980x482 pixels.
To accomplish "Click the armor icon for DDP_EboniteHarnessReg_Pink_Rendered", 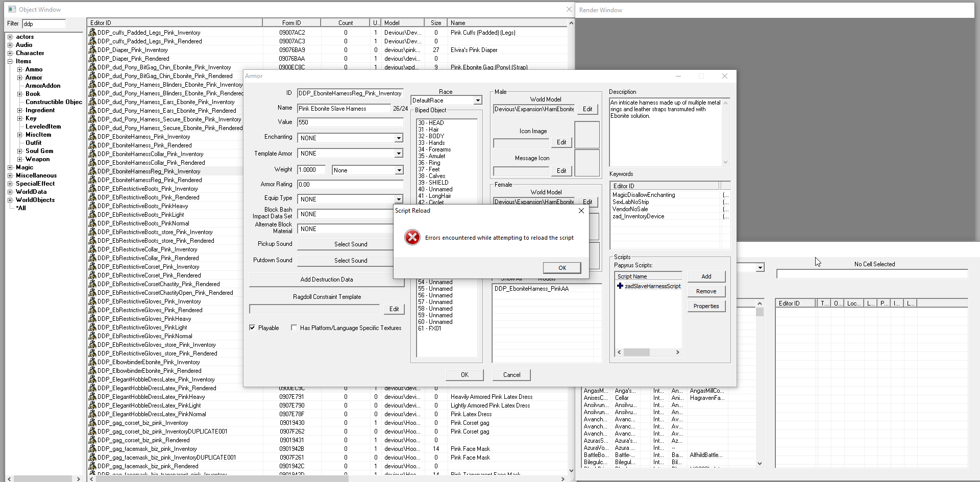I will click(x=92, y=180).
